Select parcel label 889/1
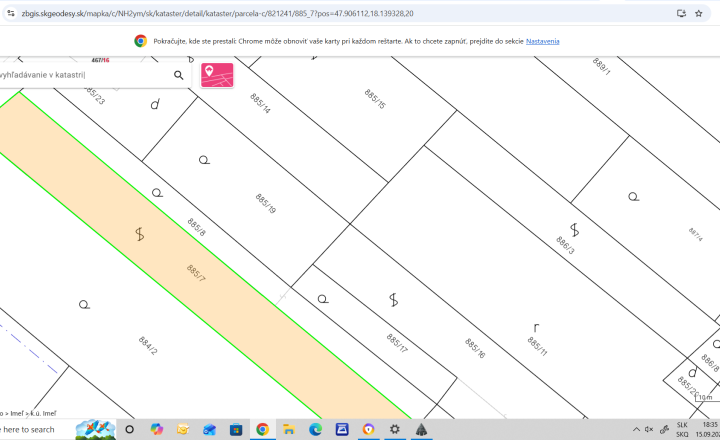Viewport: 720px width, 440px height. (602, 66)
